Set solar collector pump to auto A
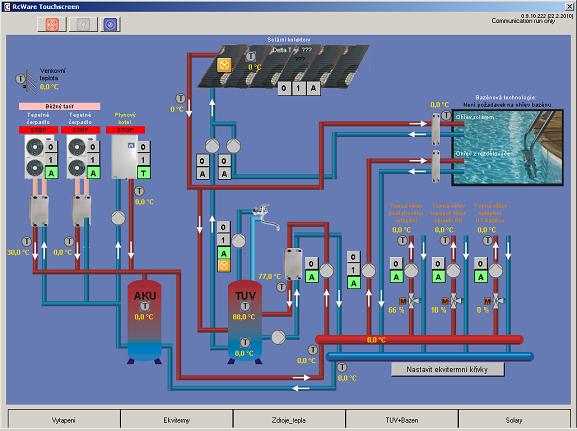The height and width of the screenshot is (431, 577). click(x=314, y=88)
